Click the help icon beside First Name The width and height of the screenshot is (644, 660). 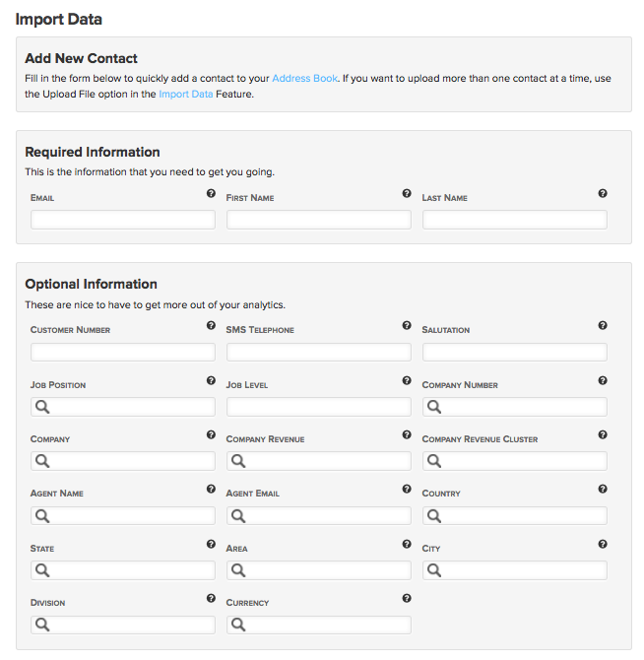click(407, 194)
